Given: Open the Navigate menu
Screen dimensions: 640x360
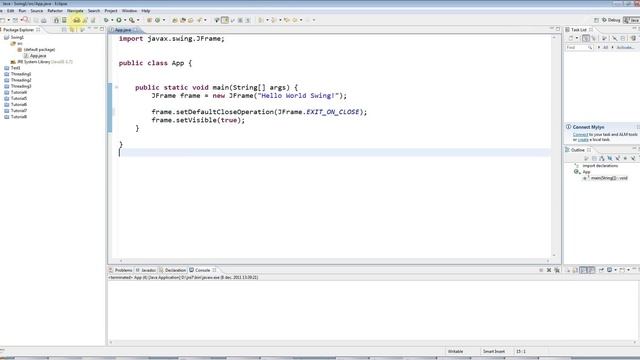Looking at the screenshot, I should point(75,11).
